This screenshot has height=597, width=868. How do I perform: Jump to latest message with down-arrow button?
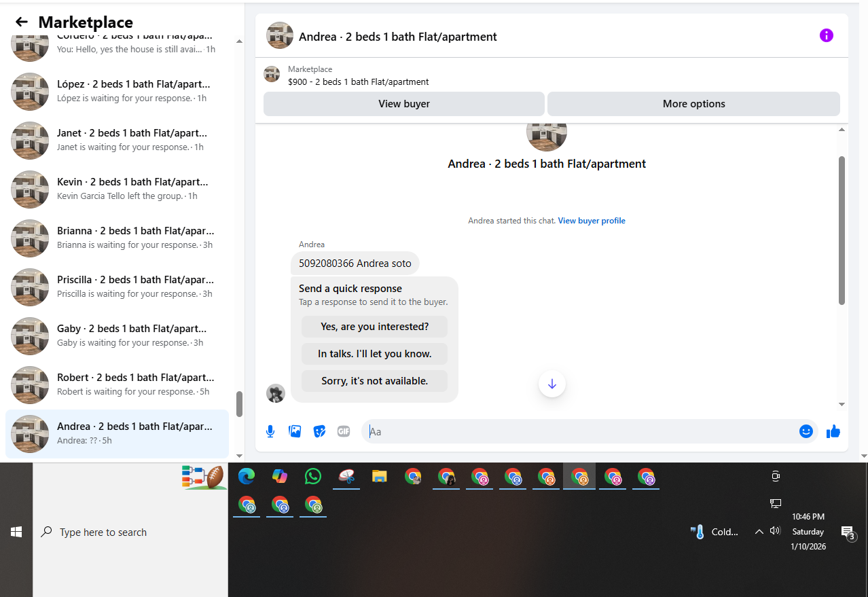[552, 384]
